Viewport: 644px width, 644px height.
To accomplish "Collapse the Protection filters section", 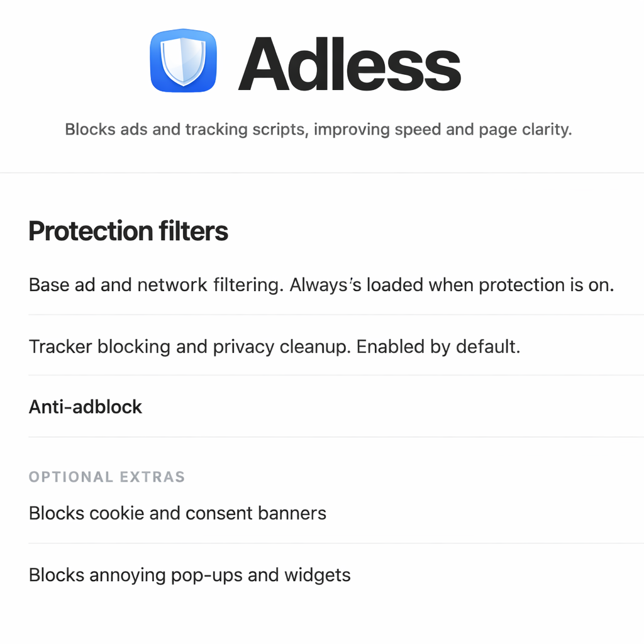I will tap(128, 231).
